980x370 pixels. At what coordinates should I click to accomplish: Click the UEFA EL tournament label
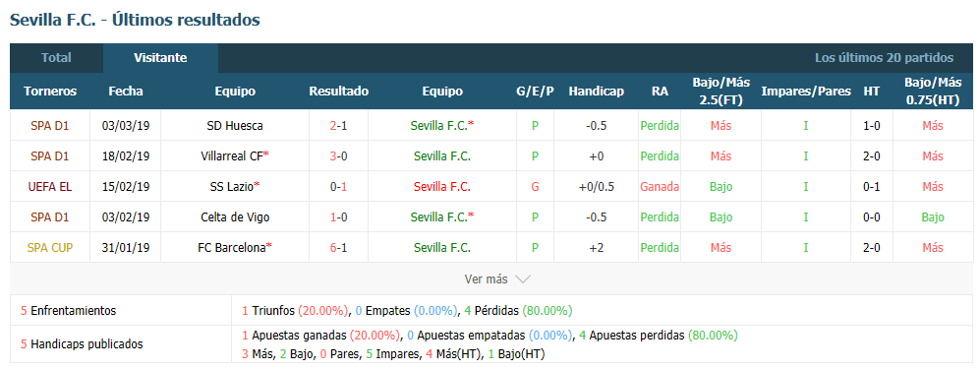pos(50,187)
